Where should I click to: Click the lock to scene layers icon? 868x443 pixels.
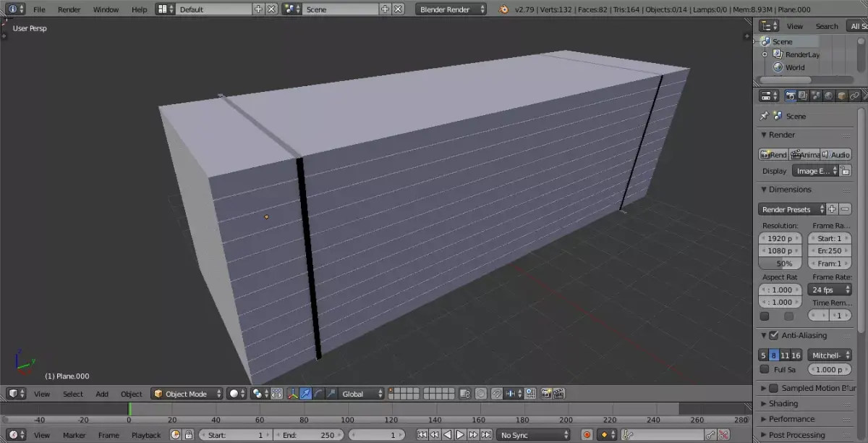[x=466, y=394]
